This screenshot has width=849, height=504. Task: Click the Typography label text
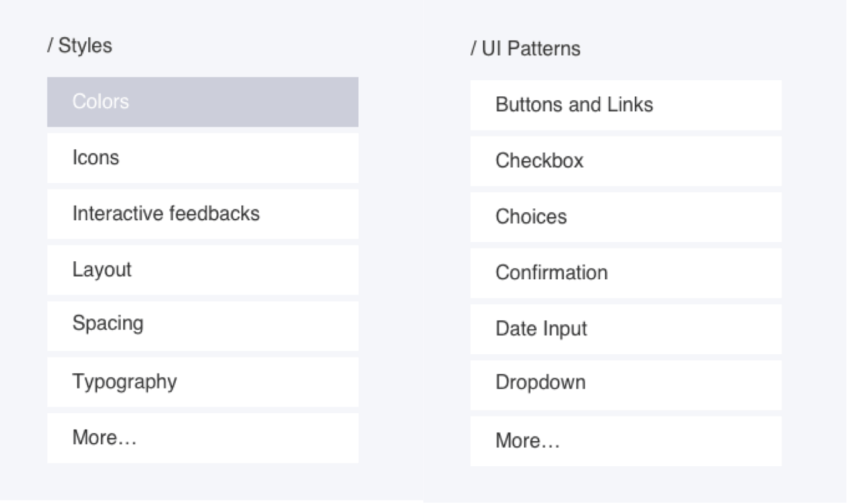pos(125,382)
